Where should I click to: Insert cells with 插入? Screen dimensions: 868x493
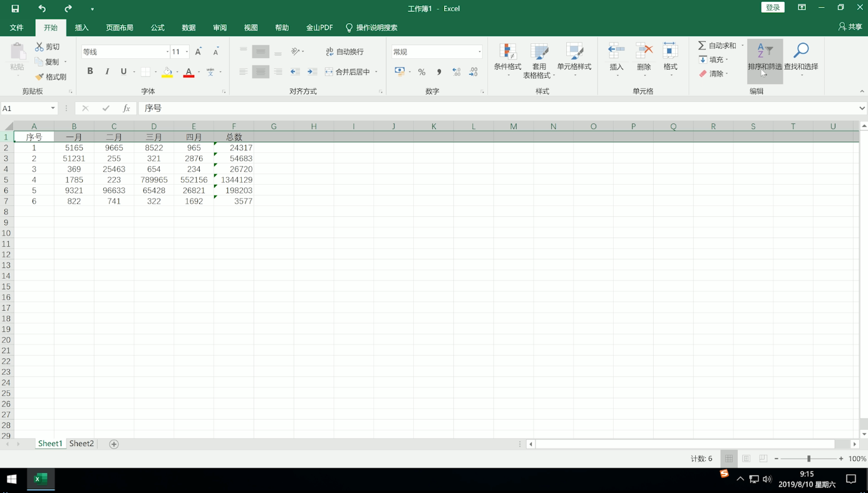tap(617, 60)
